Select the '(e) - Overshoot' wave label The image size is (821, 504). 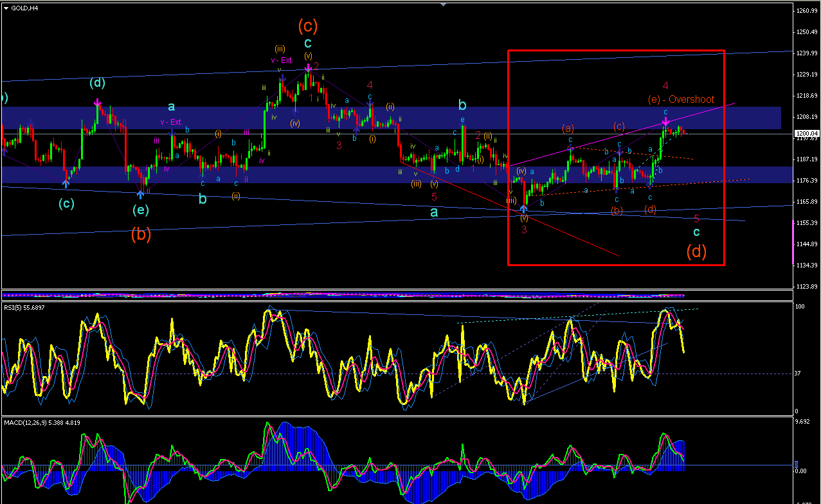681,99
